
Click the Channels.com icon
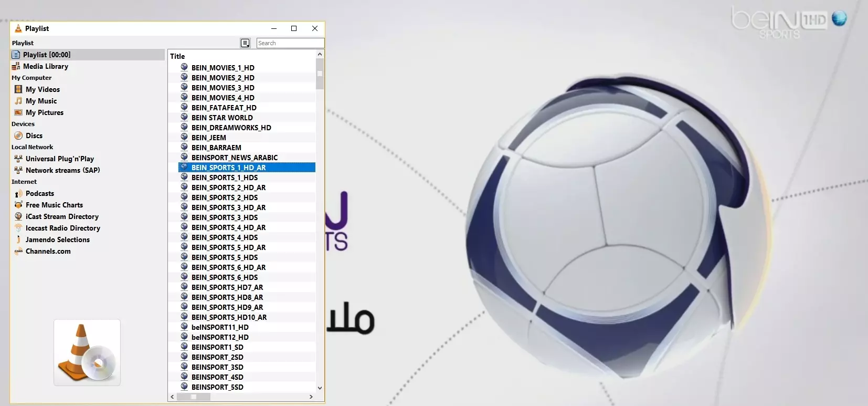pos(18,251)
